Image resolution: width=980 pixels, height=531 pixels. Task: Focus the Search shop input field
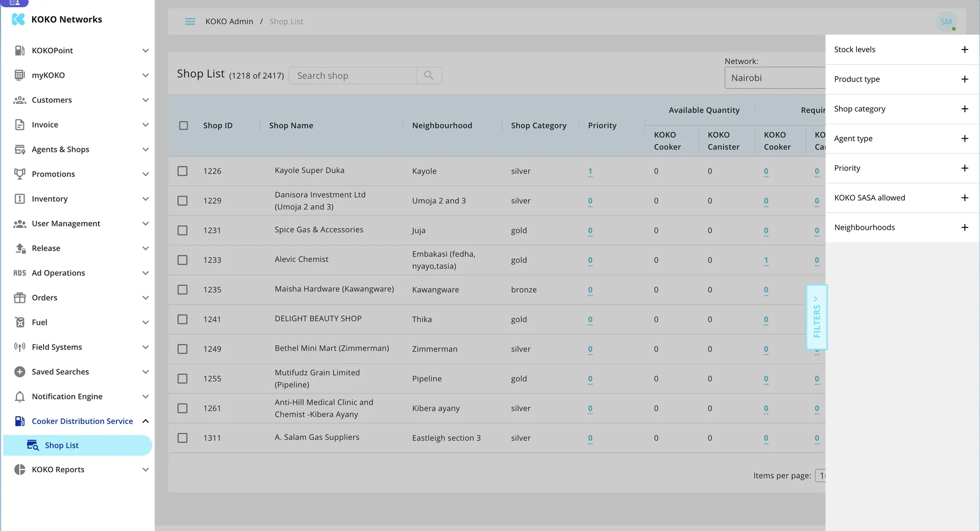click(x=353, y=76)
